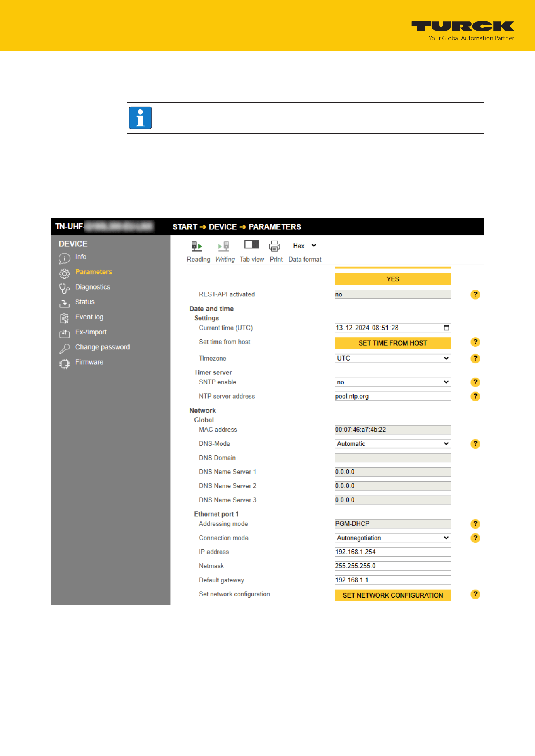The image size is (535, 756).
Task: Go to Diagnostics in the sidebar
Action: point(93,287)
